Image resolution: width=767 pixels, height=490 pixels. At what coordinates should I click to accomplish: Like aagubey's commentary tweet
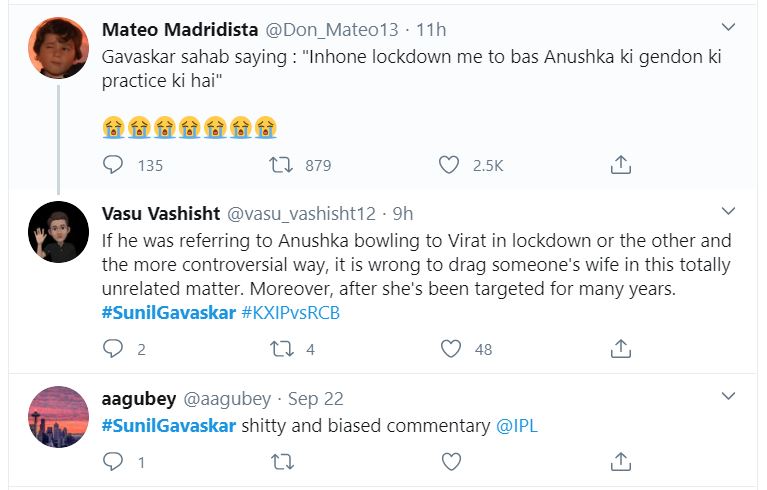(451, 462)
